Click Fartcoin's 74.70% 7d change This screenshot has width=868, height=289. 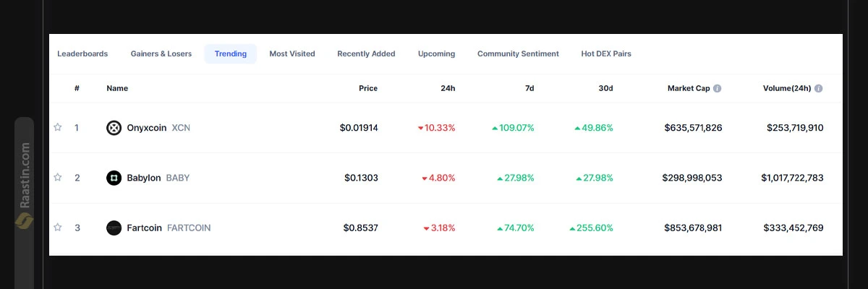point(516,228)
